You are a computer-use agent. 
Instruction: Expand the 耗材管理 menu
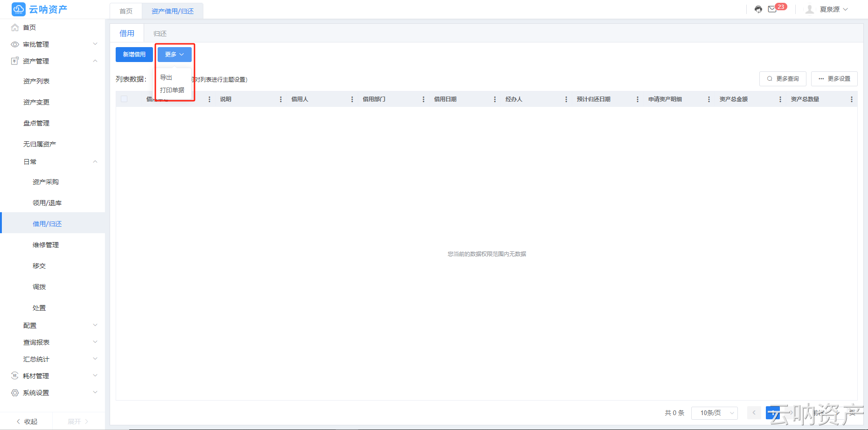coord(95,376)
